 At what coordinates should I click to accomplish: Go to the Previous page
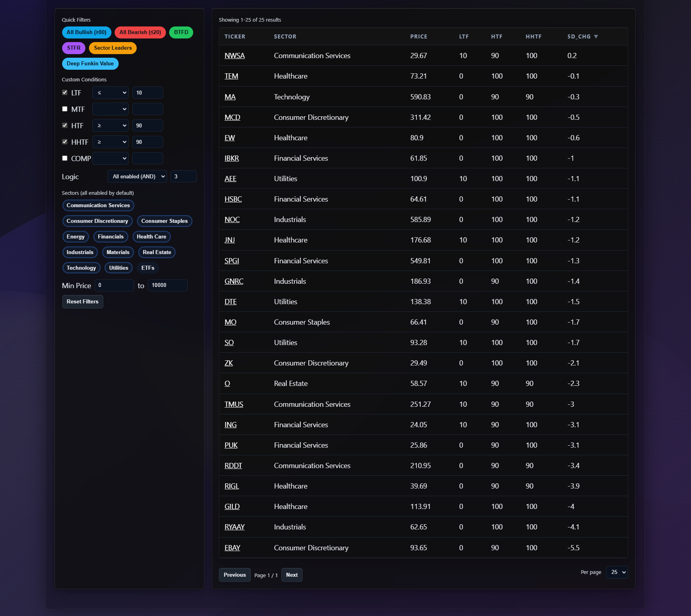[235, 575]
